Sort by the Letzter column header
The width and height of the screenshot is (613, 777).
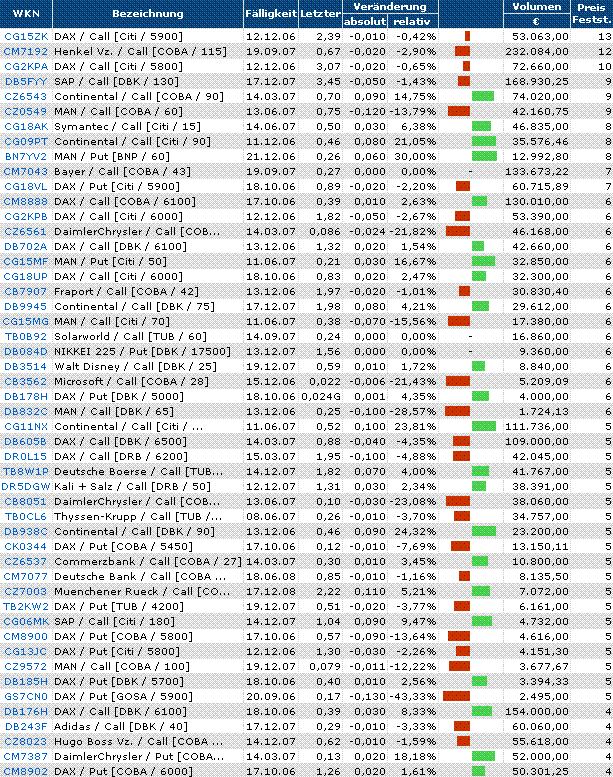tap(320, 14)
